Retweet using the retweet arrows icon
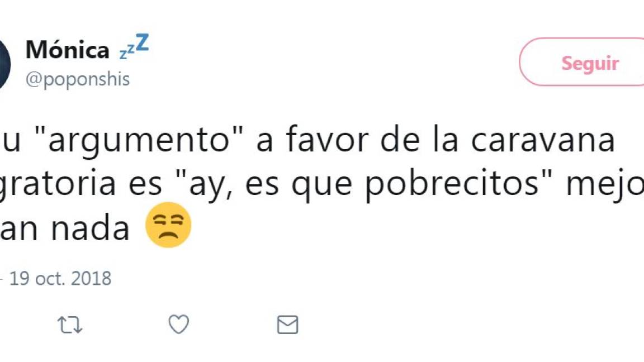This screenshot has height=362, width=644. pos(71,324)
